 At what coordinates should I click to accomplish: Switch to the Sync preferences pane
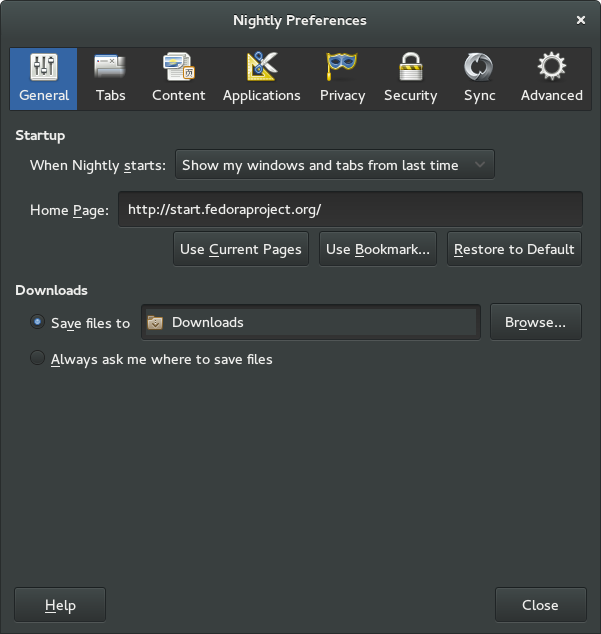point(479,79)
